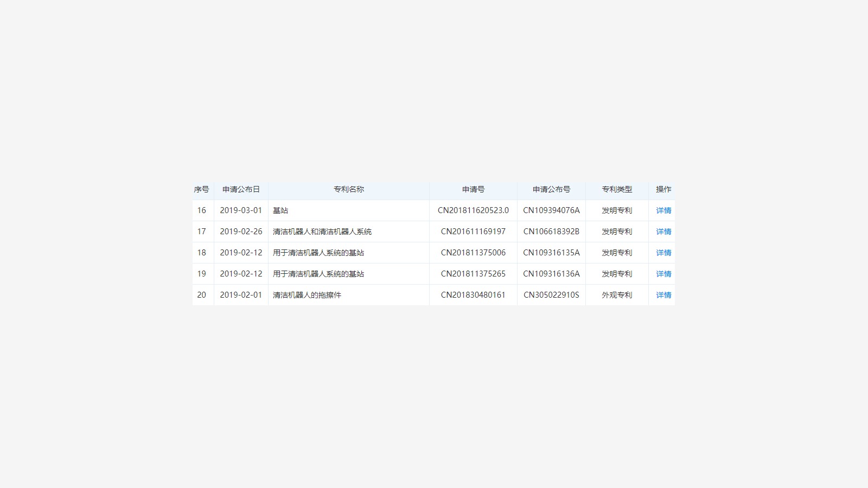
Task: Click sequence number 19
Action: click(x=201, y=274)
